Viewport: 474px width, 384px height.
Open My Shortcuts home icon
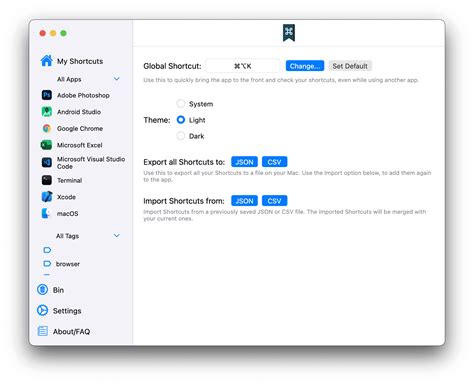click(x=46, y=61)
